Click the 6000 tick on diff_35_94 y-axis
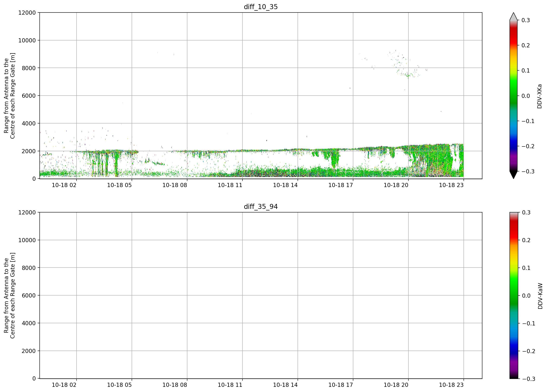This screenshot has width=547, height=392. coord(29,295)
